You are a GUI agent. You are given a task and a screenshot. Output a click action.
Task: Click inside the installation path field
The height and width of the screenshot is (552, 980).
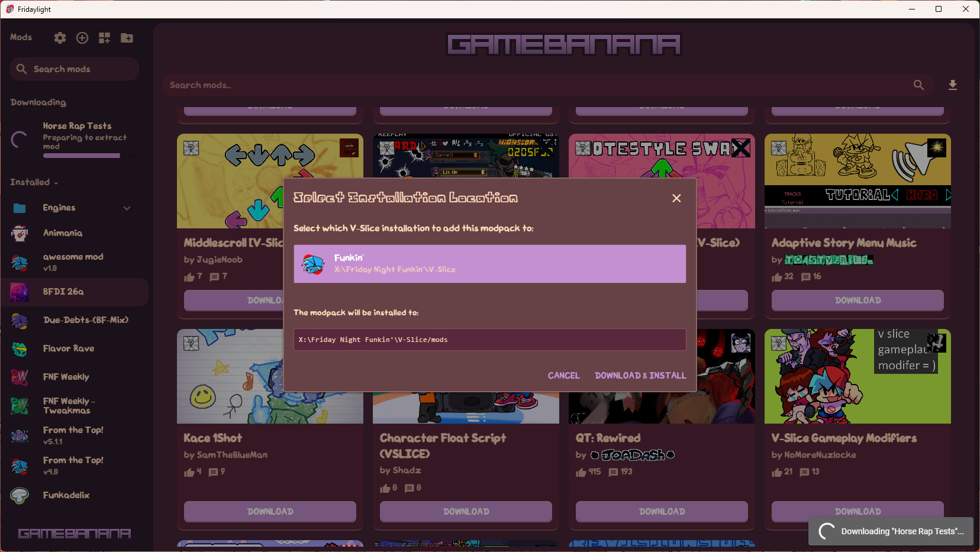tap(489, 340)
